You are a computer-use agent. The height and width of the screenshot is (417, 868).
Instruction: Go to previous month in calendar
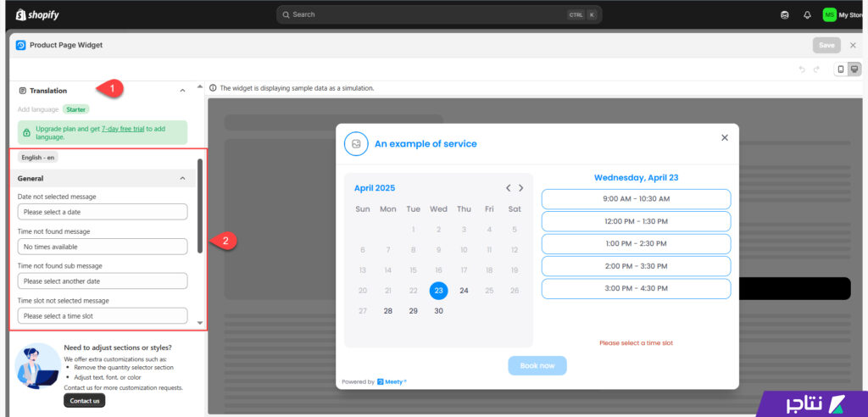click(509, 188)
